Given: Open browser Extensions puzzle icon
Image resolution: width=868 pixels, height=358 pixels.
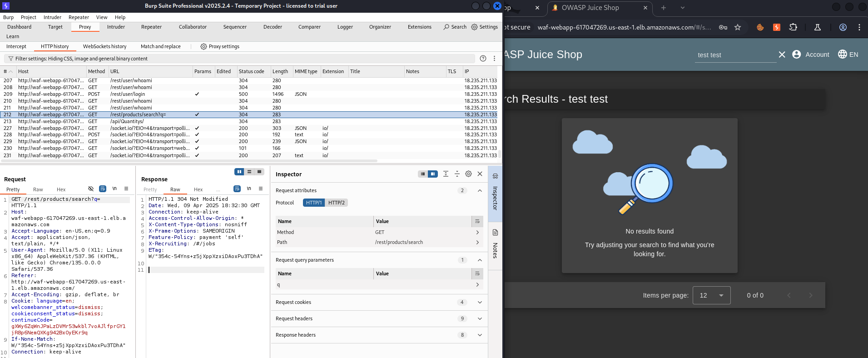Looking at the screenshot, I should coord(793,27).
